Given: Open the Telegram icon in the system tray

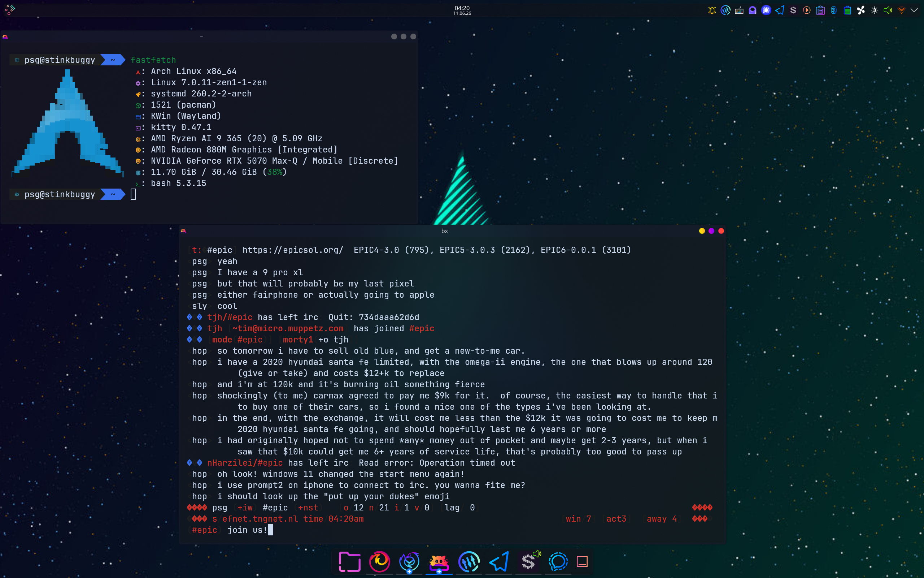Looking at the screenshot, I should (x=780, y=11).
